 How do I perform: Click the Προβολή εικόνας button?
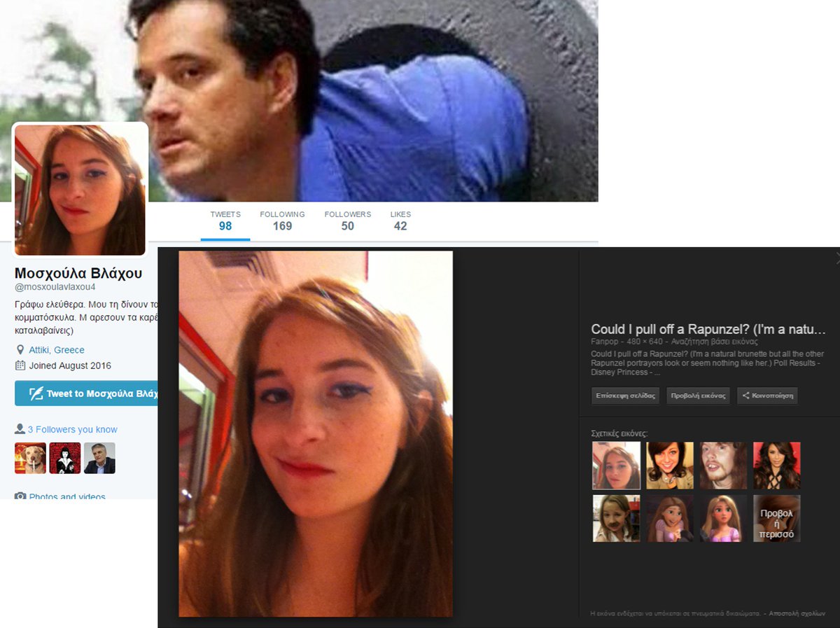[x=698, y=396]
